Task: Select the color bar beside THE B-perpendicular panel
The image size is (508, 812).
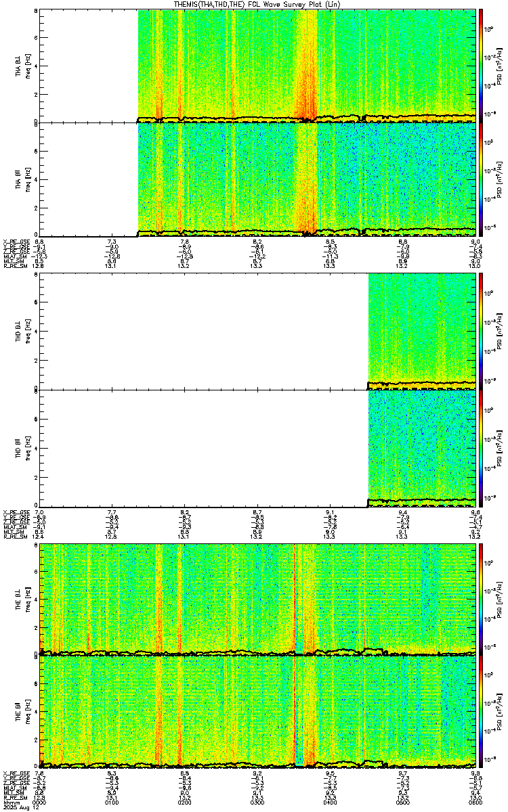Action: click(481, 599)
